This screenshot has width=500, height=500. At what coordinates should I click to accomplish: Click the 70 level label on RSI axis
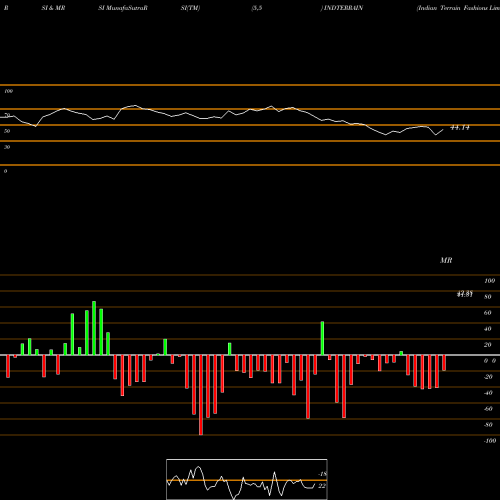[x=7, y=115]
